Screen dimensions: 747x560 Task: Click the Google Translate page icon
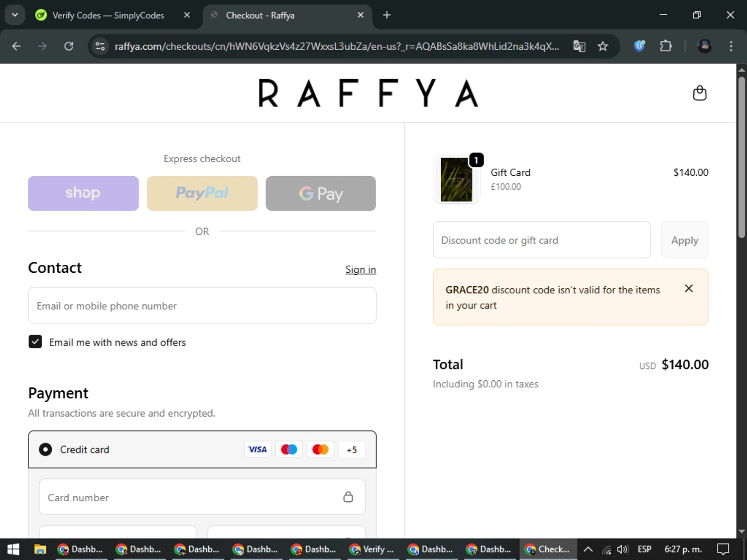click(579, 46)
